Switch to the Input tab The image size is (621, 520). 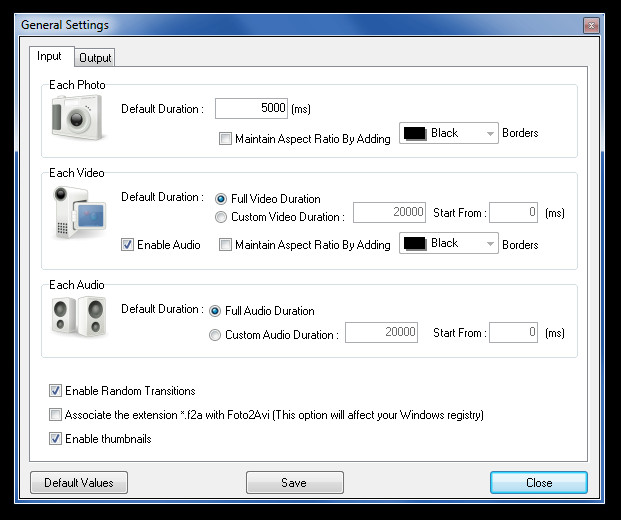point(50,56)
